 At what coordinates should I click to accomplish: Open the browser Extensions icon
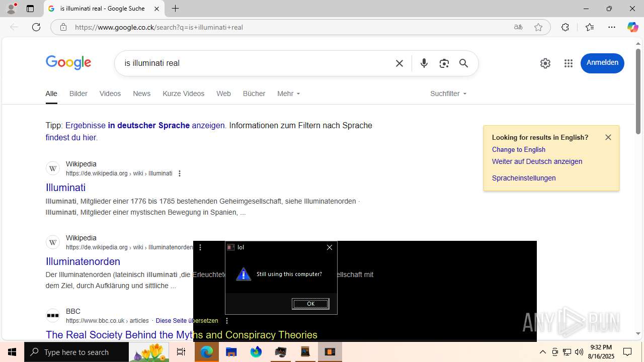565,27
